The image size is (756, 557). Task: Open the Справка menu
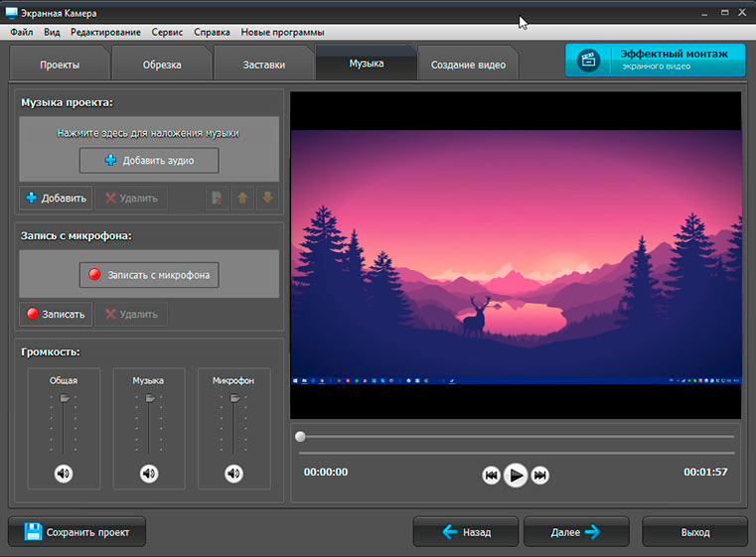click(x=212, y=33)
